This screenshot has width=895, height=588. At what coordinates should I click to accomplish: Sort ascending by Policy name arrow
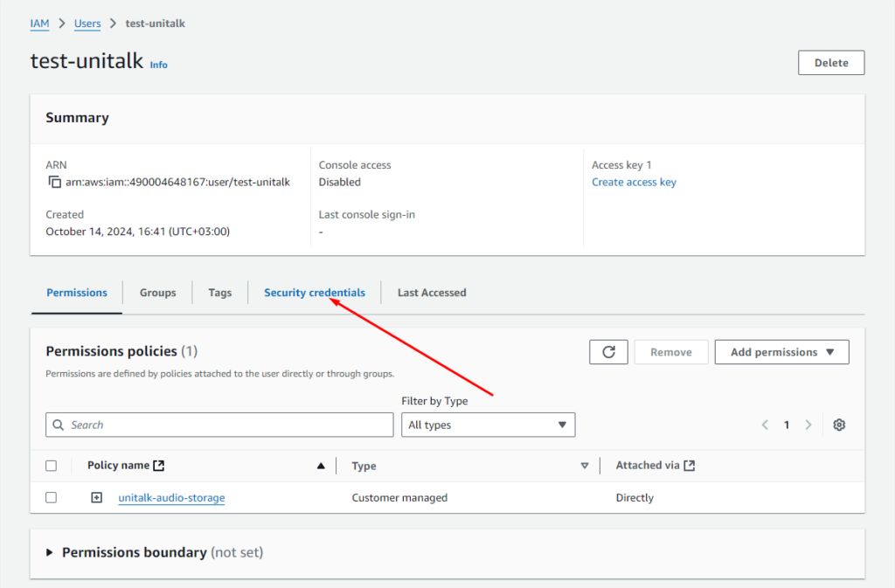coord(321,467)
